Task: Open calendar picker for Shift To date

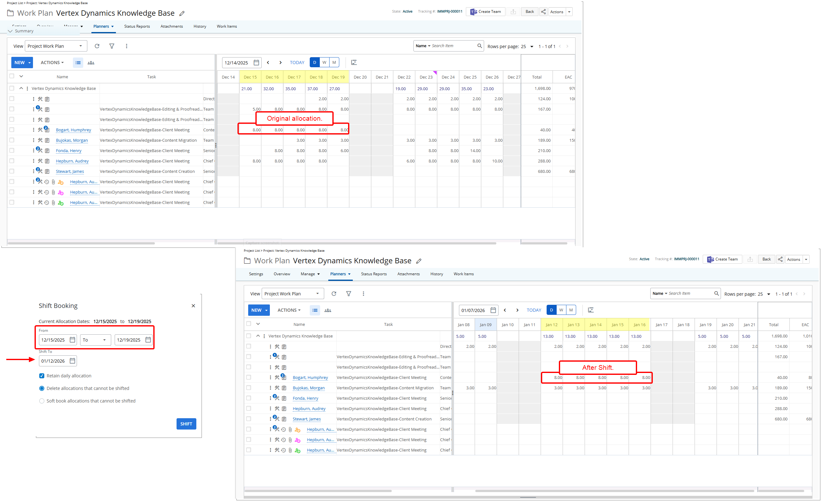Action: coord(72,361)
